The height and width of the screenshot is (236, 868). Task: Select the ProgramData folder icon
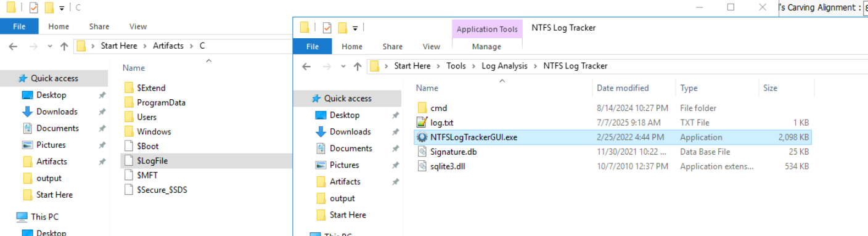(128, 102)
